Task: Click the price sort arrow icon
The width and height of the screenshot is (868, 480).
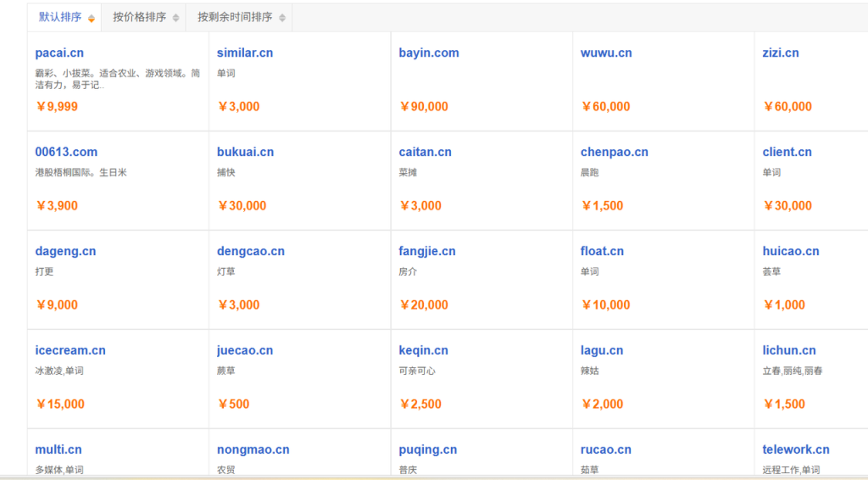Action: point(175,18)
